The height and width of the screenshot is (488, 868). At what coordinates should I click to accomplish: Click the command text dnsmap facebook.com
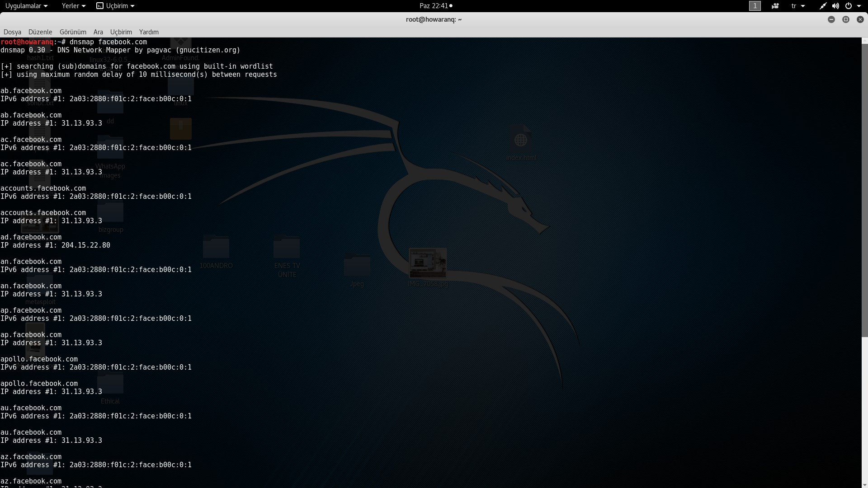108,42
